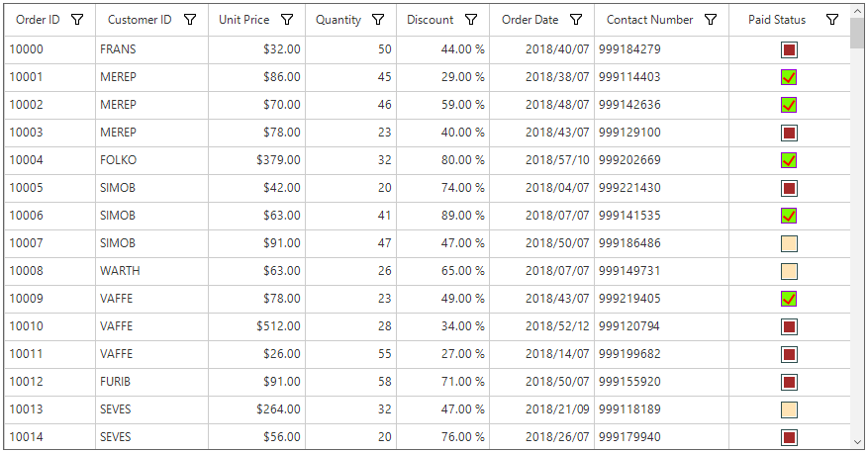Select the 2018/52/12 order date cell
The image size is (868, 452).
pos(542,326)
